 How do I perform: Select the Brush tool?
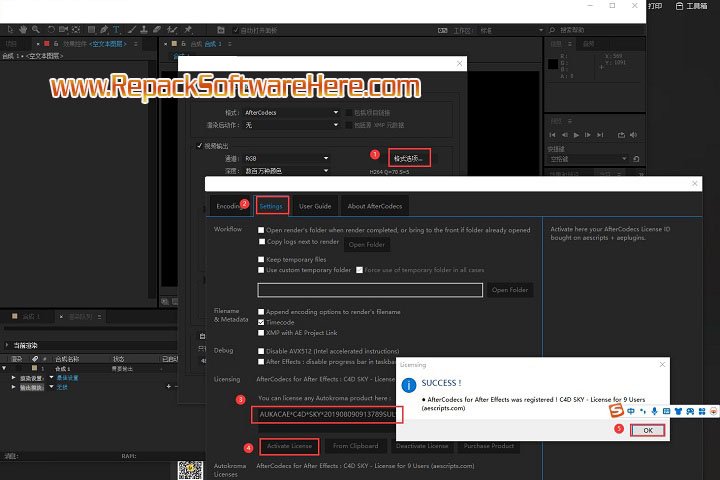[x=132, y=30]
